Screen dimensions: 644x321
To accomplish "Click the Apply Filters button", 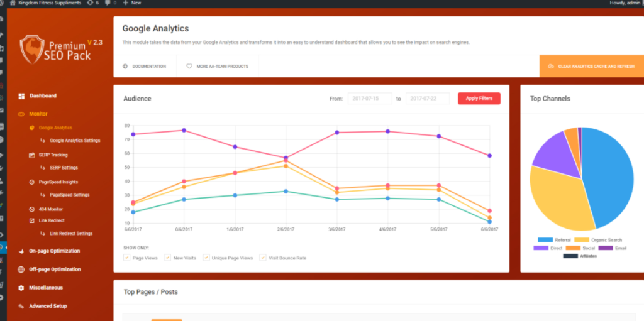I will 479,99.
